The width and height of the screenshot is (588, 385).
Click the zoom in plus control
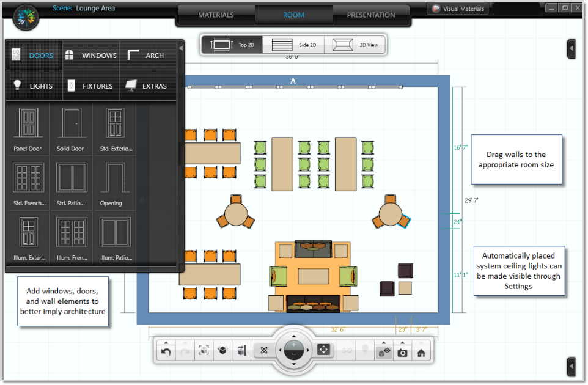(294, 345)
